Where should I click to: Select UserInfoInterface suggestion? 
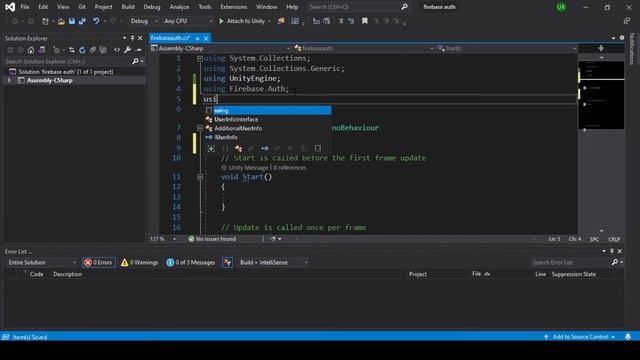[268, 119]
